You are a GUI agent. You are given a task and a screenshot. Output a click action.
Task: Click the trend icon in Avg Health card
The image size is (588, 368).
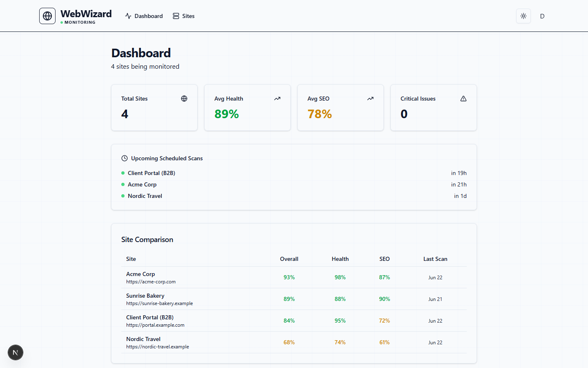click(277, 99)
